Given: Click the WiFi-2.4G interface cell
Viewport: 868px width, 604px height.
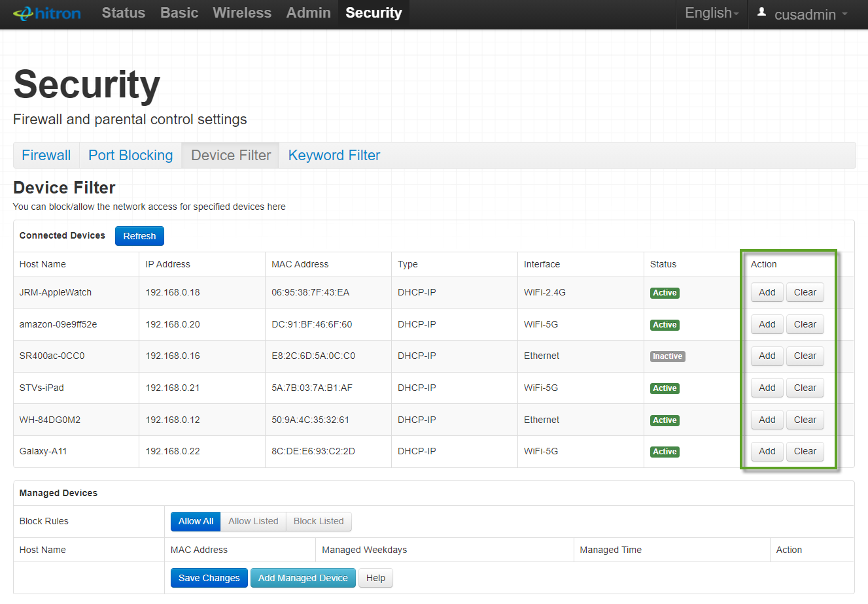Looking at the screenshot, I should 545,292.
